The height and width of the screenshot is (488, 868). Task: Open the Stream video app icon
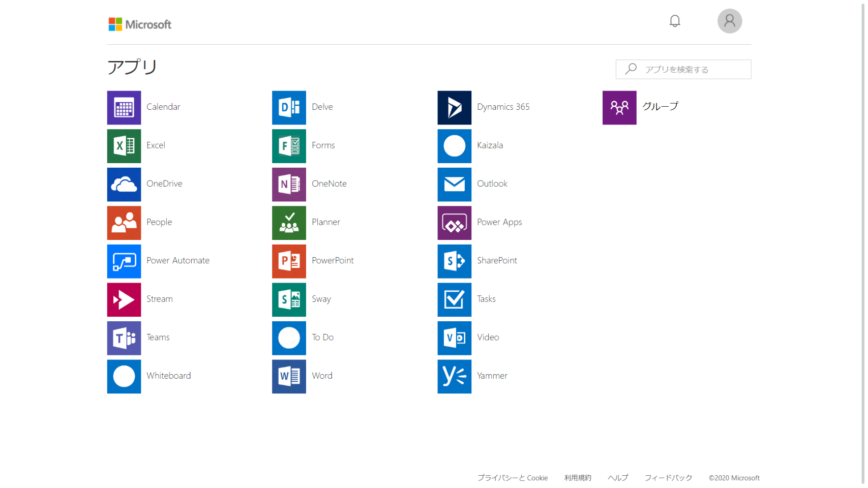coord(124,300)
